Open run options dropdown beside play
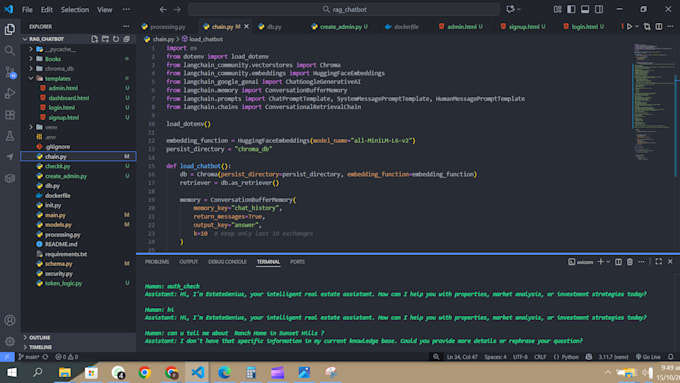Screen dimensions: 680x383 637,26
